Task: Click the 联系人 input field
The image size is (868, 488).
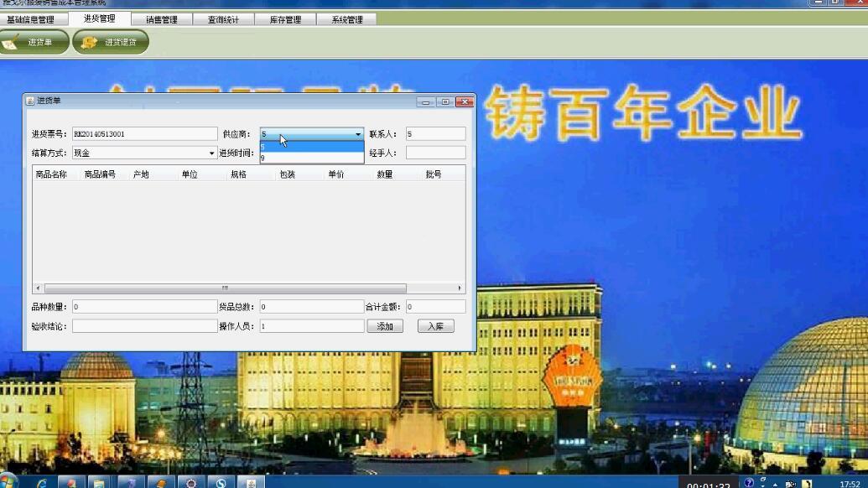Action: coord(435,134)
